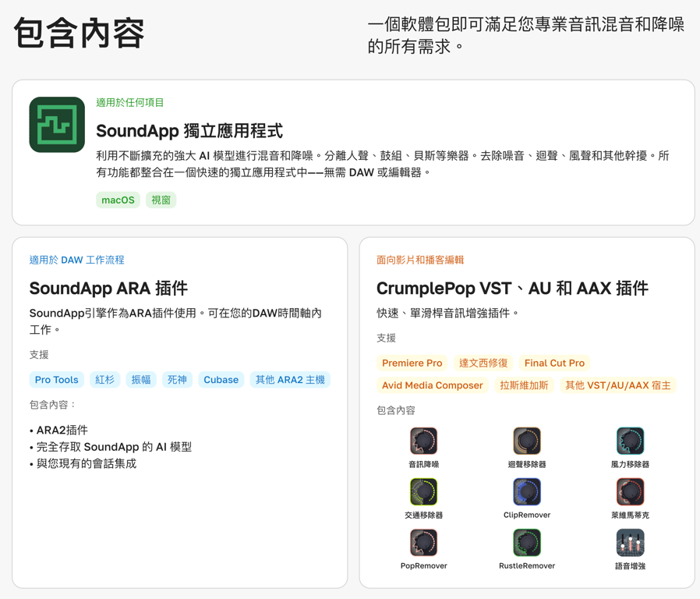Click the 適用於任何項目 green label

click(x=130, y=103)
